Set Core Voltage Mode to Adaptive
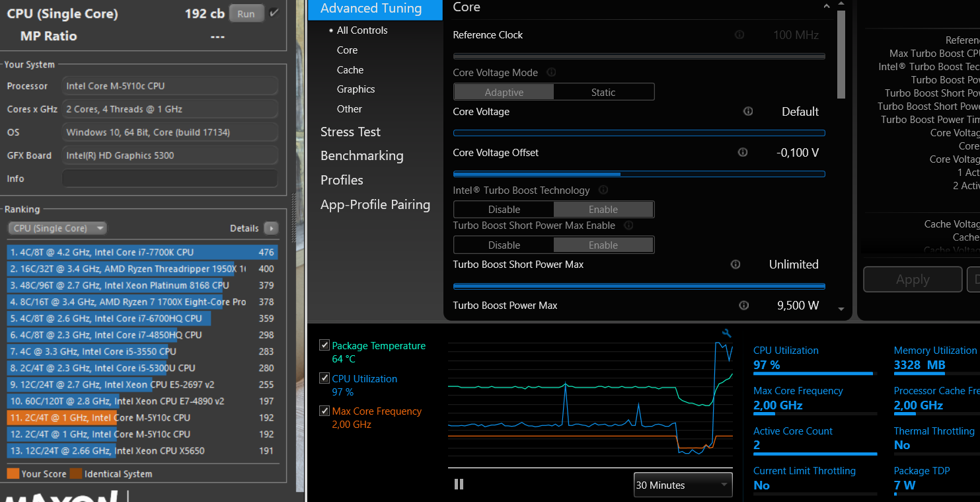The image size is (980, 502). [x=504, y=92]
